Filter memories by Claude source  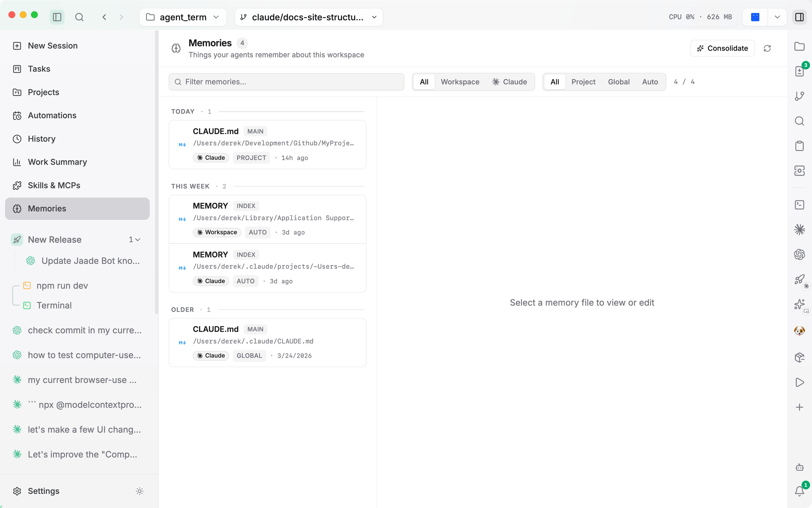[509, 82]
